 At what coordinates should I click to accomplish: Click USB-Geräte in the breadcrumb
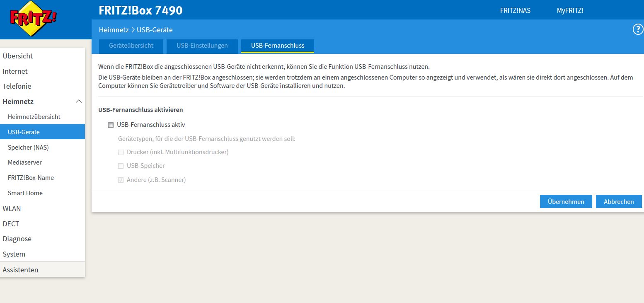[x=155, y=30]
